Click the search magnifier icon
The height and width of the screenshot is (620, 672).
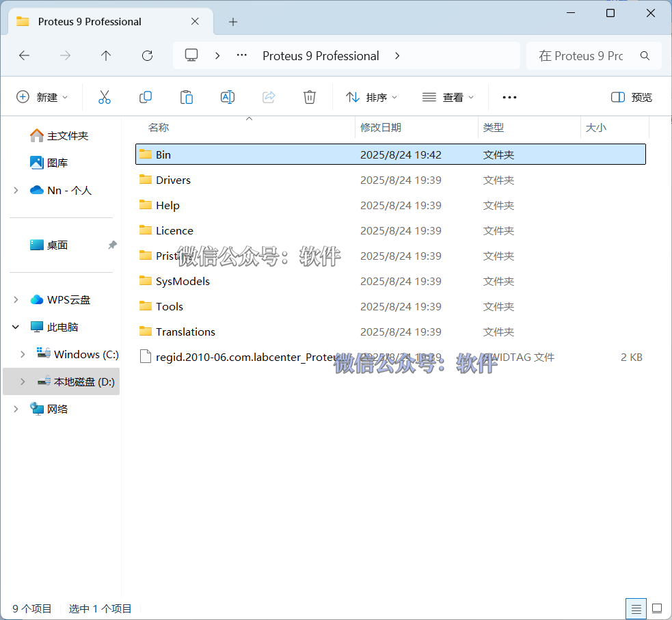click(x=645, y=55)
